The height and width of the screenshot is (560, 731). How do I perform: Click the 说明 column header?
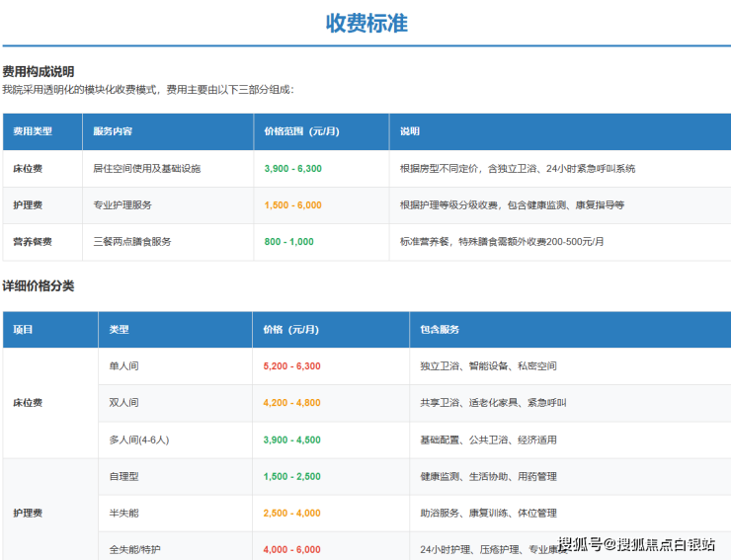(x=410, y=131)
